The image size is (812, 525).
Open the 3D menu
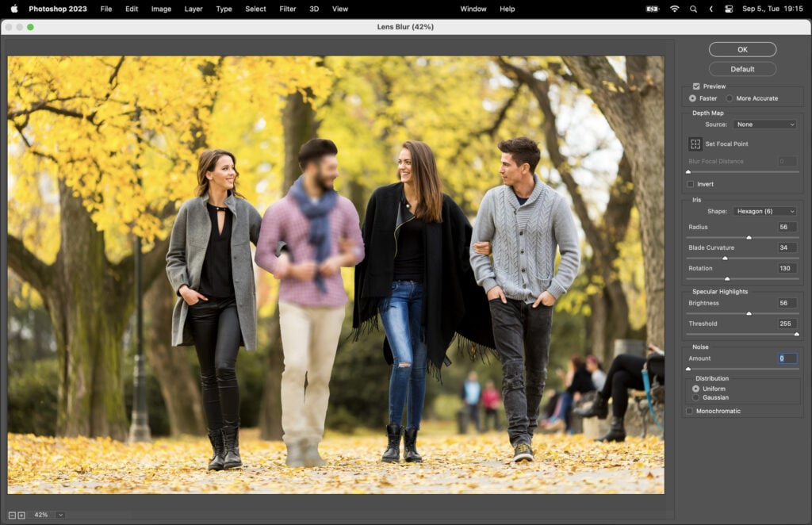pos(312,9)
